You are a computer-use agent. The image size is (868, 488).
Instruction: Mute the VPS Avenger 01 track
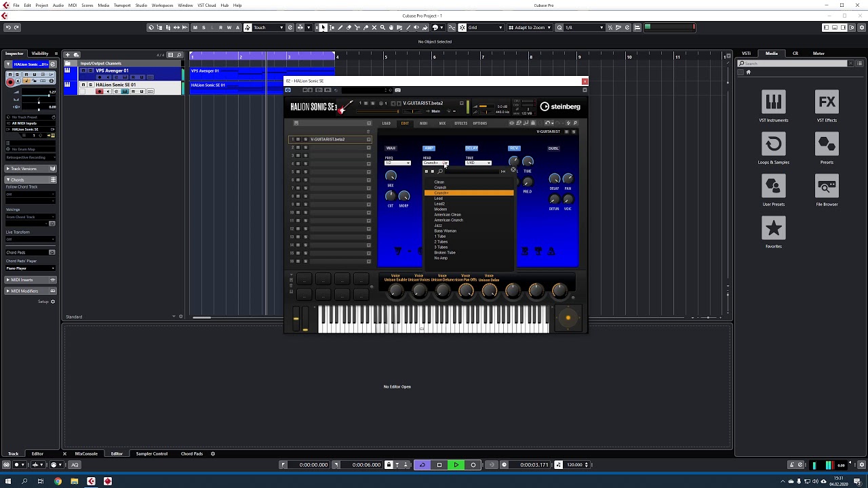[83, 70]
